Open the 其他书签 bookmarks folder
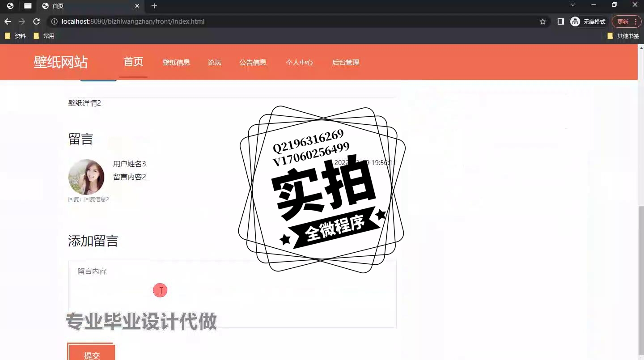The image size is (644, 360). 623,36
